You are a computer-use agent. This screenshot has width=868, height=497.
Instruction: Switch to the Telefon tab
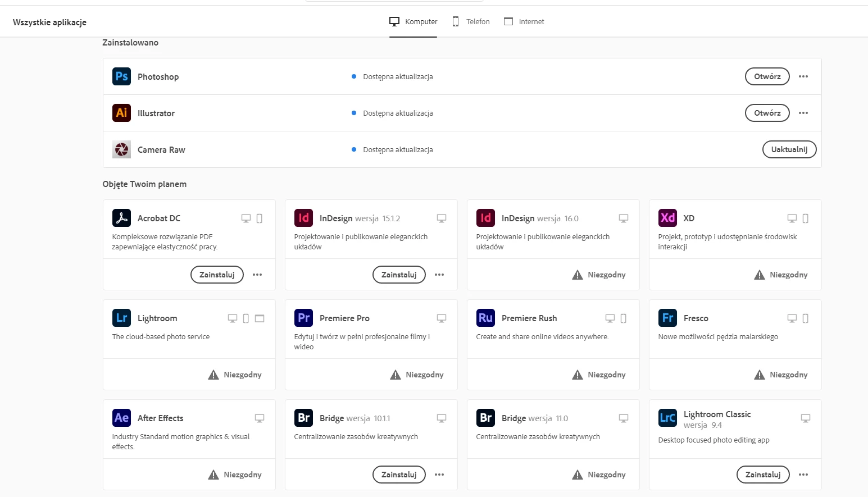point(471,22)
